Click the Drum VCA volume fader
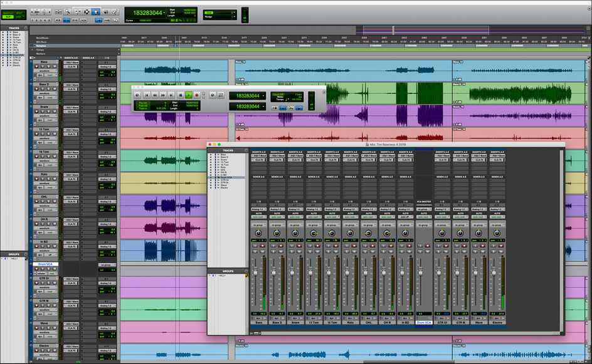Viewport: 592px width, 364px height. pyautogui.click(x=420, y=271)
